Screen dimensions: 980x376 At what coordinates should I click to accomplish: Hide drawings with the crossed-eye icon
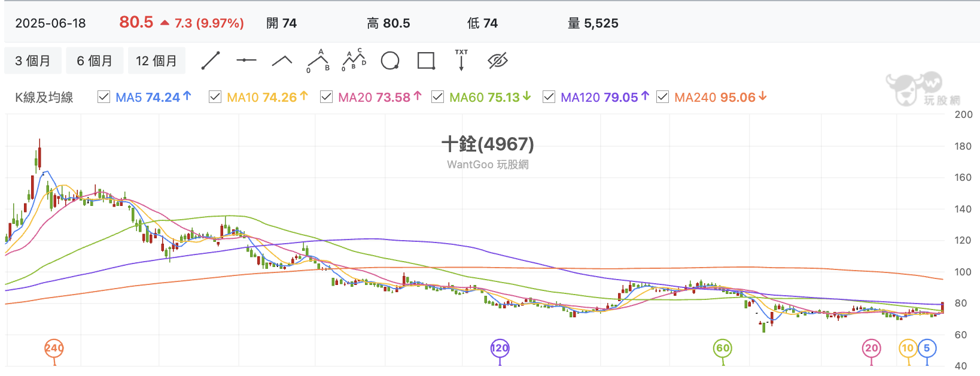pos(498,60)
